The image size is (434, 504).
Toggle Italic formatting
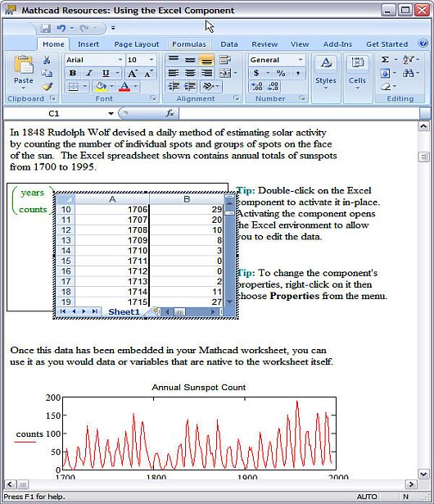89,73
